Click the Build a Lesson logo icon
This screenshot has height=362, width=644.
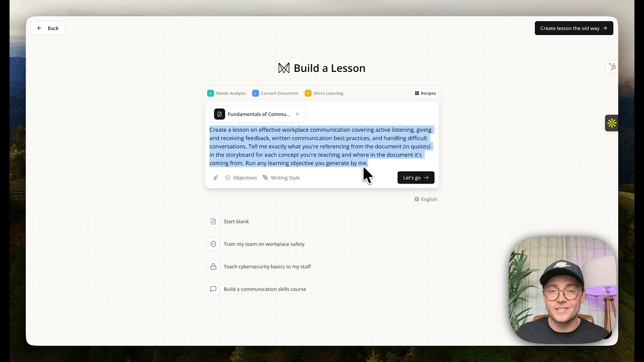click(x=284, y=68)
